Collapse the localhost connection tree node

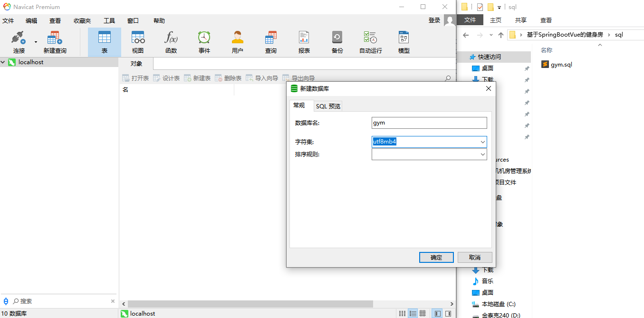coord(3,62)
